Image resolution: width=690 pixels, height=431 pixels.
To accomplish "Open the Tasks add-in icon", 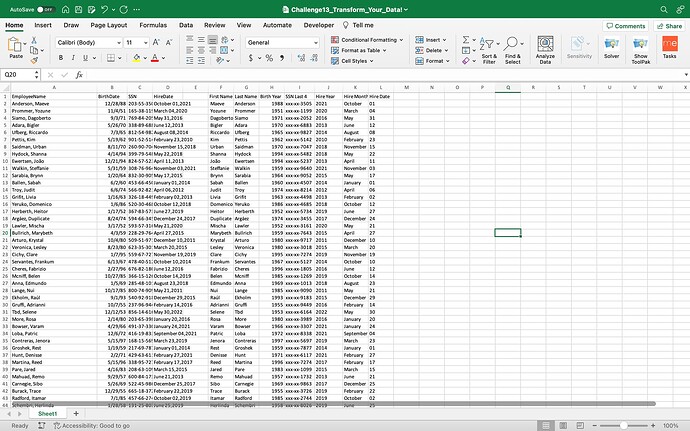I will [669, 47].
